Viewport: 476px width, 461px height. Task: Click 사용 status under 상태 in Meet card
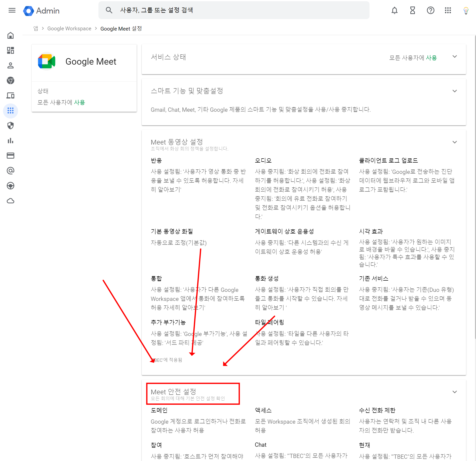coord(79,102)
